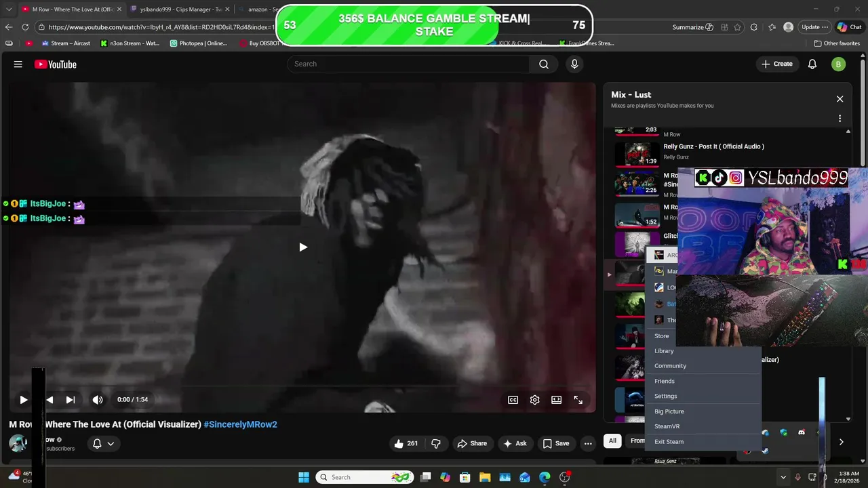Expand hidden tray icons chevron

(783, 477)
